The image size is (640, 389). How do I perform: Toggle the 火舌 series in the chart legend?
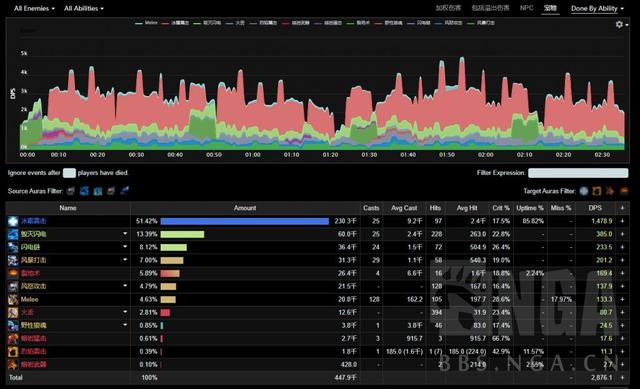pyautogui.click(x=235, y=23)
